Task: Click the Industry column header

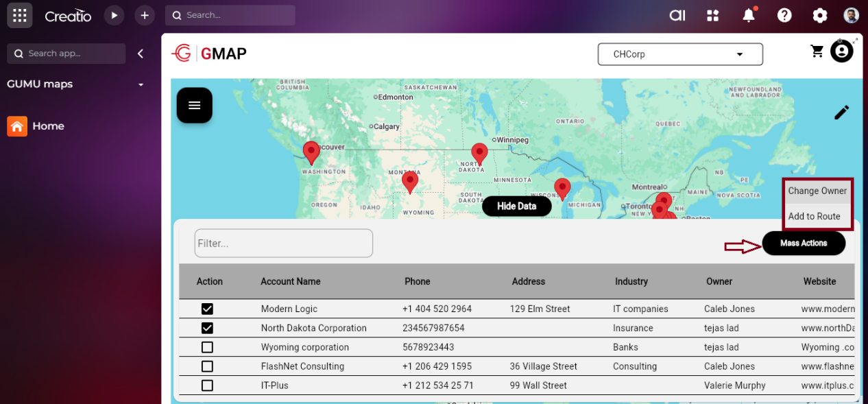Action: click(x=631, y=281)
